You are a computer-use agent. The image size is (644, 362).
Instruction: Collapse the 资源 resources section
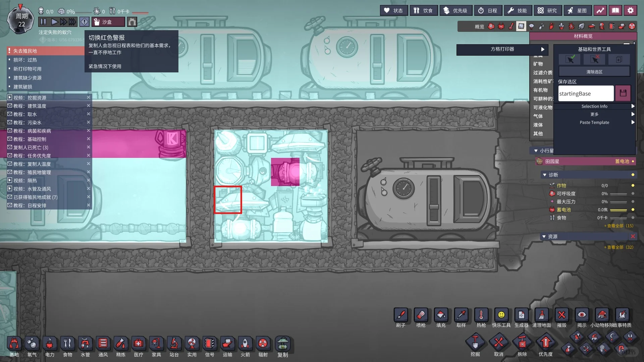pyautogui.click(x=544, y=237)
